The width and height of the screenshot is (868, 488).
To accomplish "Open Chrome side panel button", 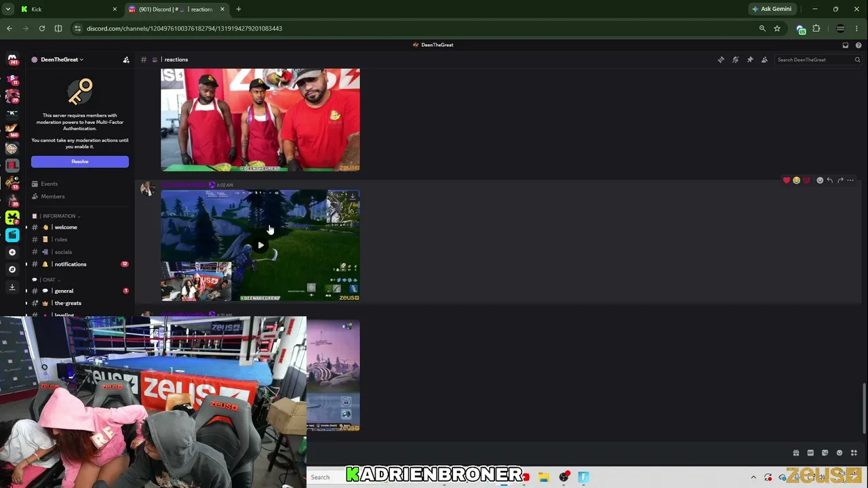I will point(58,28).
